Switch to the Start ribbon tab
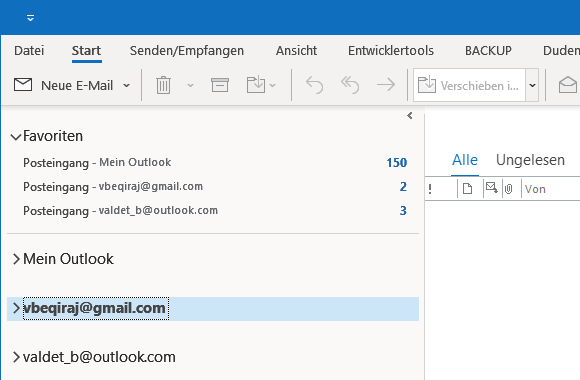 click(86, 51)
